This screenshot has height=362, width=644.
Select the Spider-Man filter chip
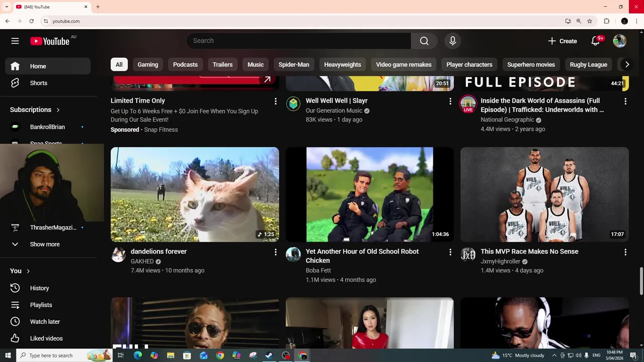[294, 64]
